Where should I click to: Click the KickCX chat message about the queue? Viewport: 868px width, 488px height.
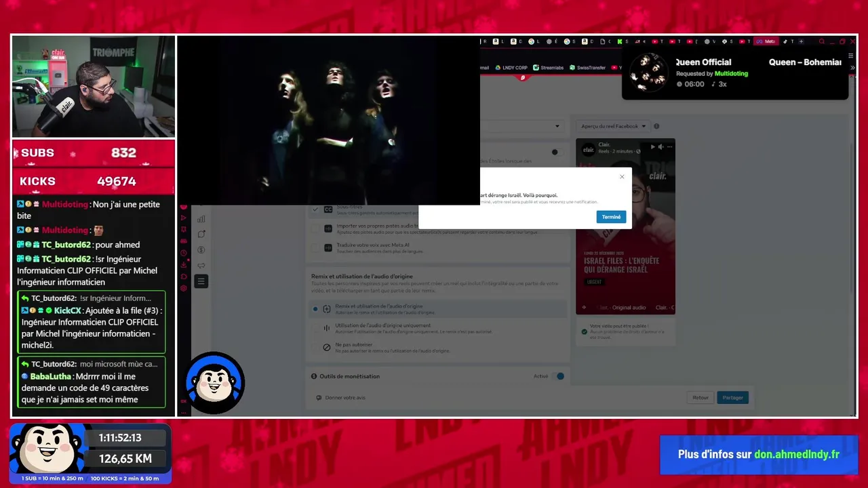pos(91,322)
